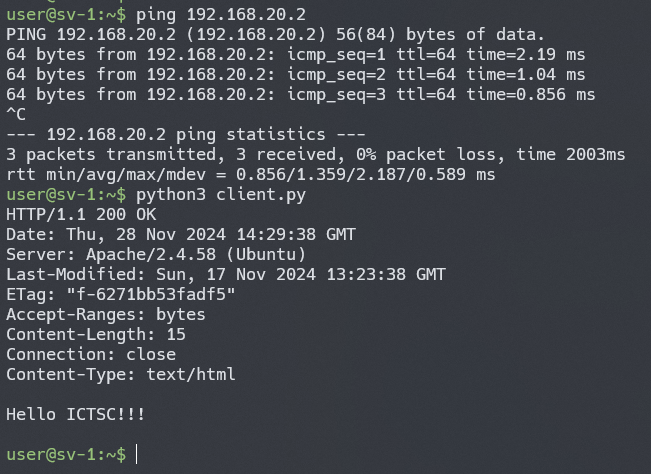Click the Connection: close line

coord(90,354)
